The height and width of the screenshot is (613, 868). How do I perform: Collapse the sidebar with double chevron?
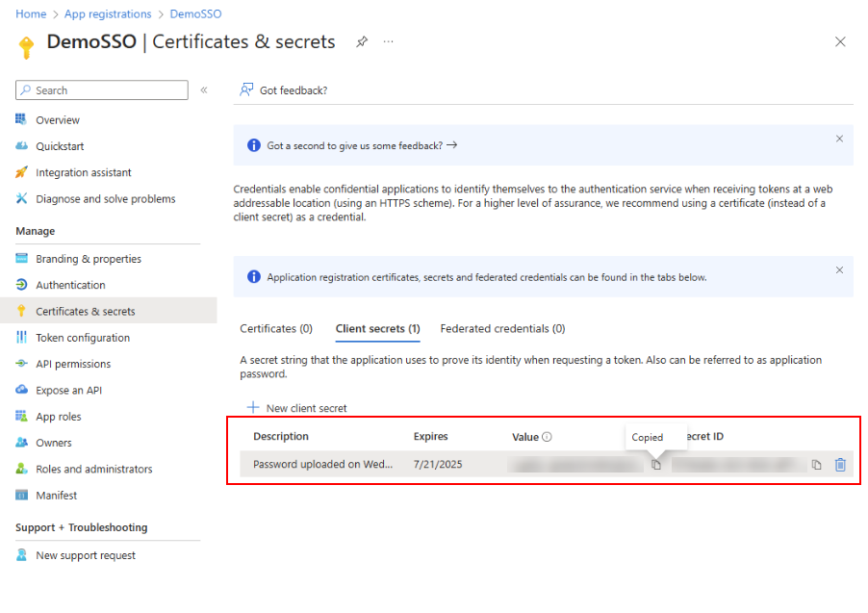[x=204, y=90]
